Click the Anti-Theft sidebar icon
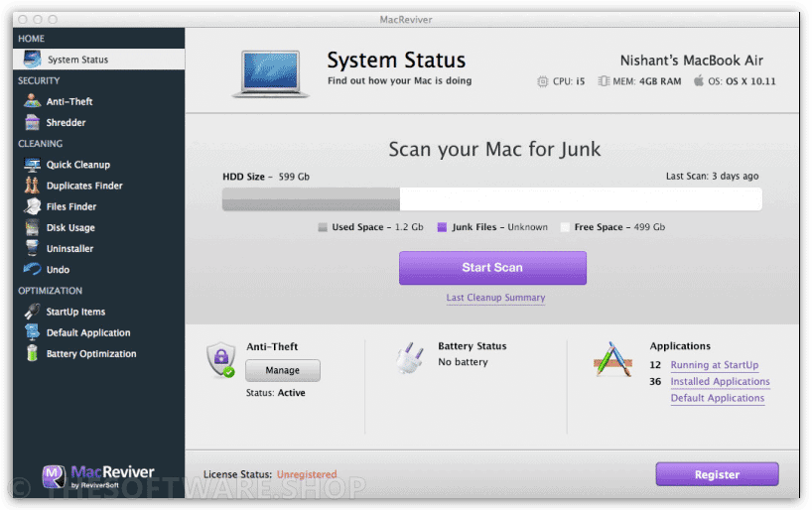Image resolution: width=812 pixels, height=510 pixels. pyautogui.click(x=32, y=101)
